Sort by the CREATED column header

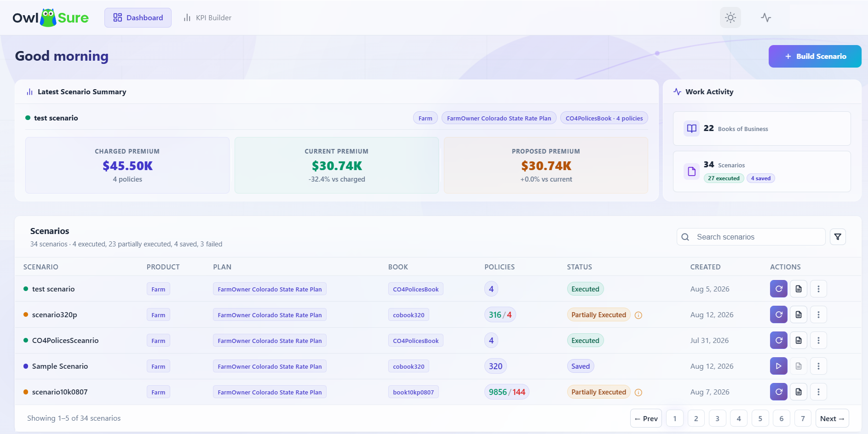(x=705, y=267)
